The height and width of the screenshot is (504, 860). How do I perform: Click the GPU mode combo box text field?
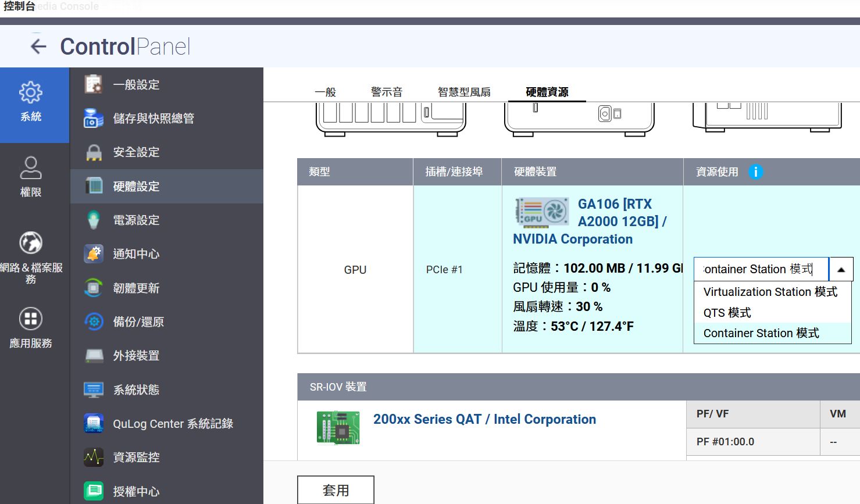pyautogui.click(x=760, y=270)
